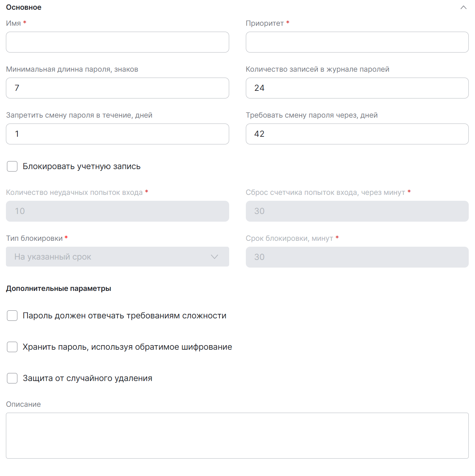This screenshot has height=476, width=475.
Task: Click the password history count field
Action: (x=357, y=88)
